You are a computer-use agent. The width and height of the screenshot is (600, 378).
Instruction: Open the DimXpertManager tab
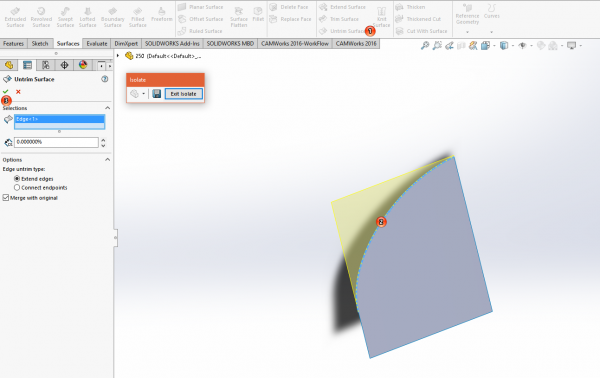pos(64,65)
